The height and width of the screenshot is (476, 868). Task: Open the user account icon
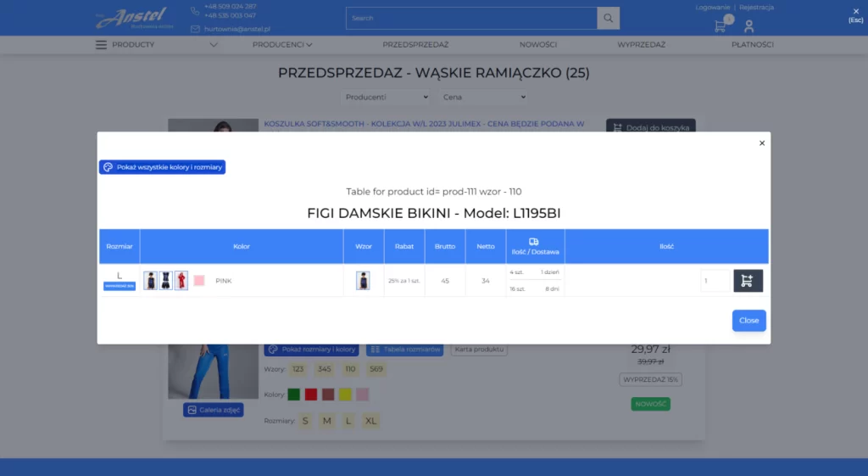pos(749,26)
